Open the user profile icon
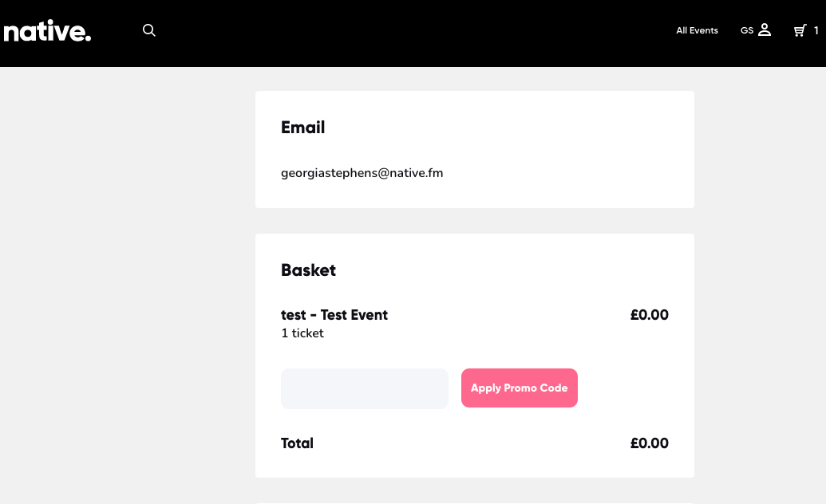The image size is (826, 504). (765, 30)
